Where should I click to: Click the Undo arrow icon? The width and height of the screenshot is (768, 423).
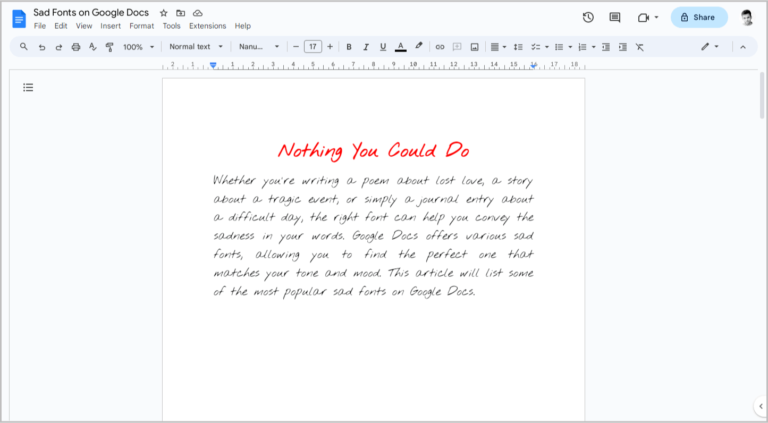(x=42, y=47)
